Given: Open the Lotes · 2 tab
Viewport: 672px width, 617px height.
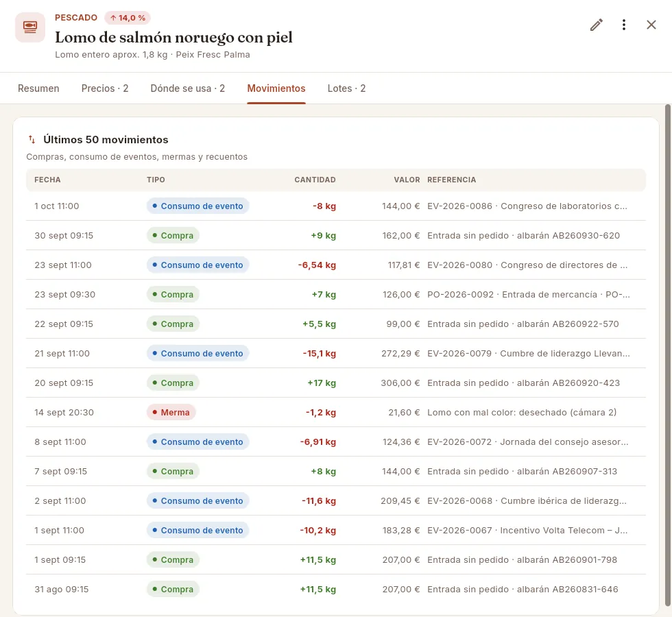Looking at the screenshot, I should [347, 88].
